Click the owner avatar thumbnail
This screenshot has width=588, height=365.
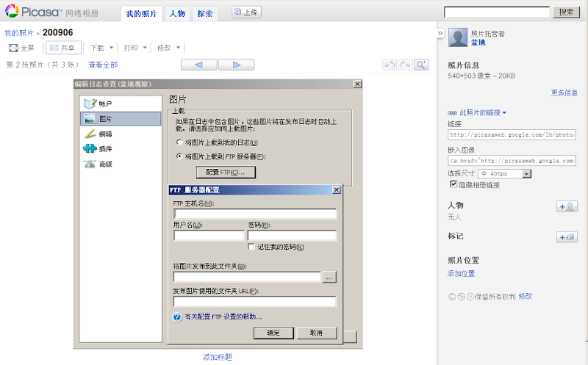point(458,37)
